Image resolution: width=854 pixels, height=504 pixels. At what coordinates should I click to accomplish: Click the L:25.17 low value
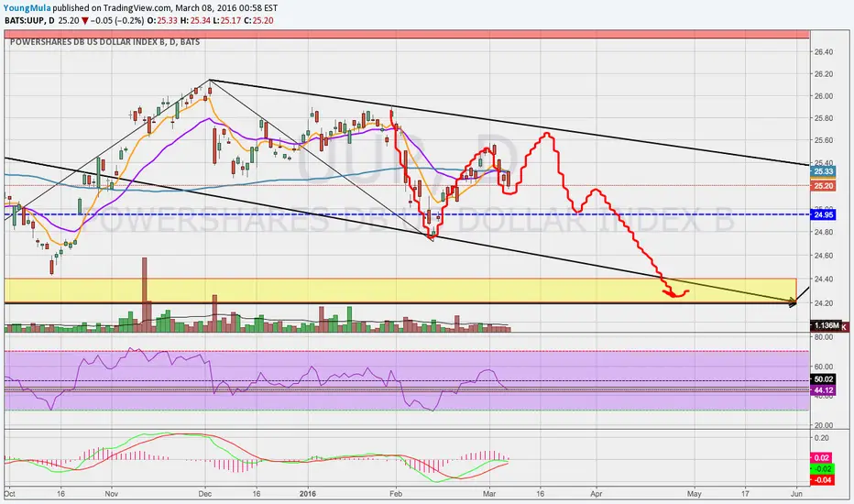coord(225,21)
